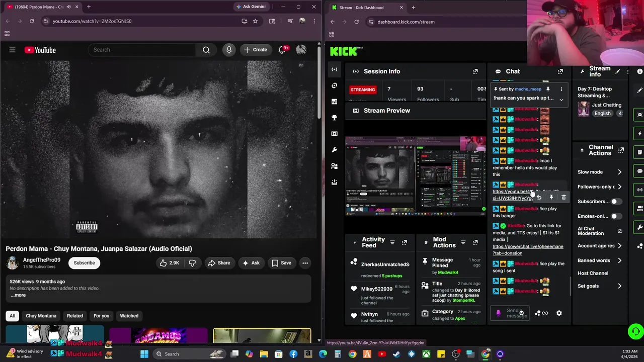Click the YouTube logo
This screenshot has height=362, width=644.
click(x=40, y=50)
